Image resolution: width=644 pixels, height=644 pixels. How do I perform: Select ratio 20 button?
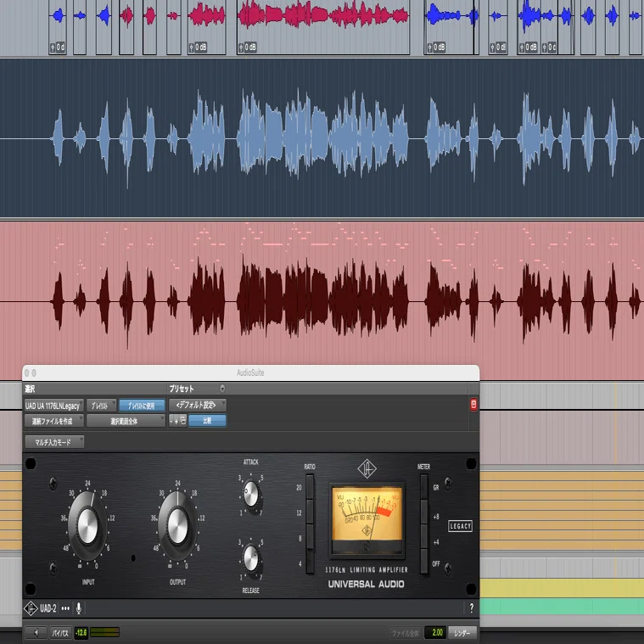310,488
